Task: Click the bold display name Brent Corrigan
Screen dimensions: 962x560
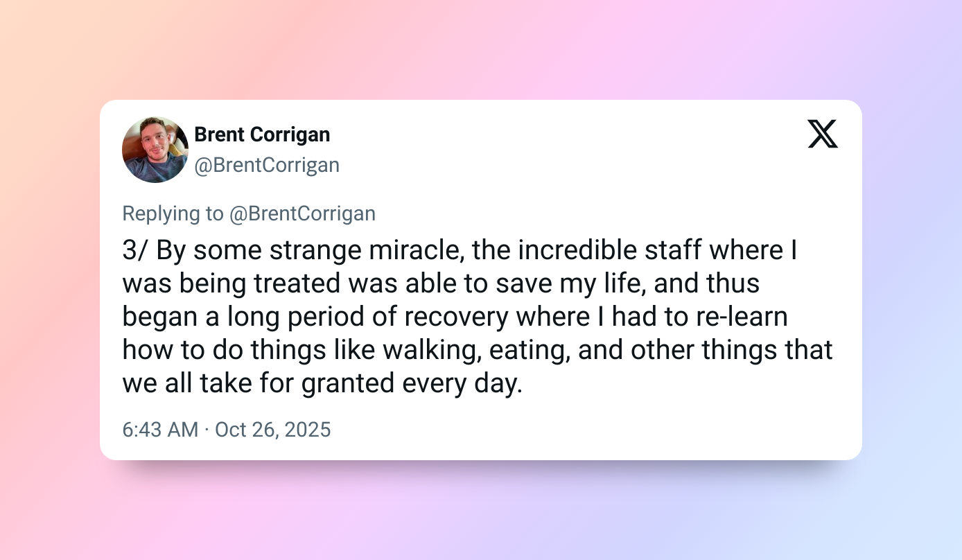Action: (262, 134)
